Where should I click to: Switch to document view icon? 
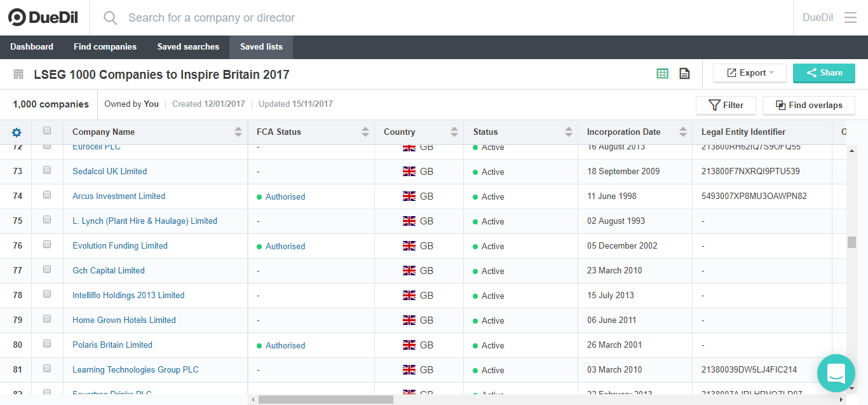coord(684,74)
